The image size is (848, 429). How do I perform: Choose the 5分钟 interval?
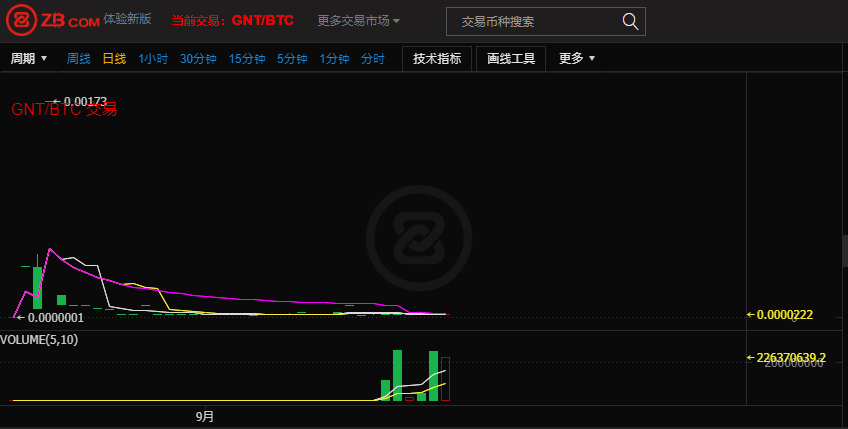pos(292,59)
